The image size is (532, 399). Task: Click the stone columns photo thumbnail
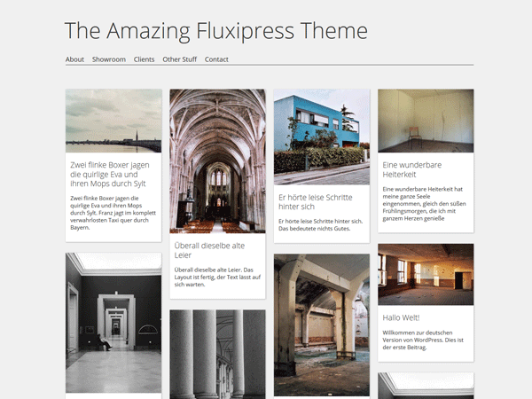pos(217,353)
